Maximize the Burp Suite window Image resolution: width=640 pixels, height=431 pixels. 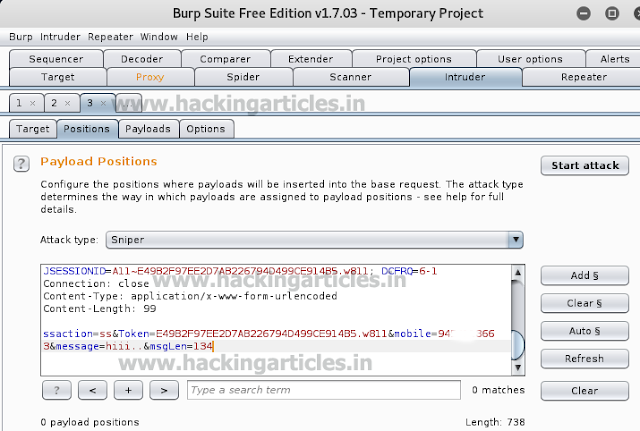tap(612, 14)
